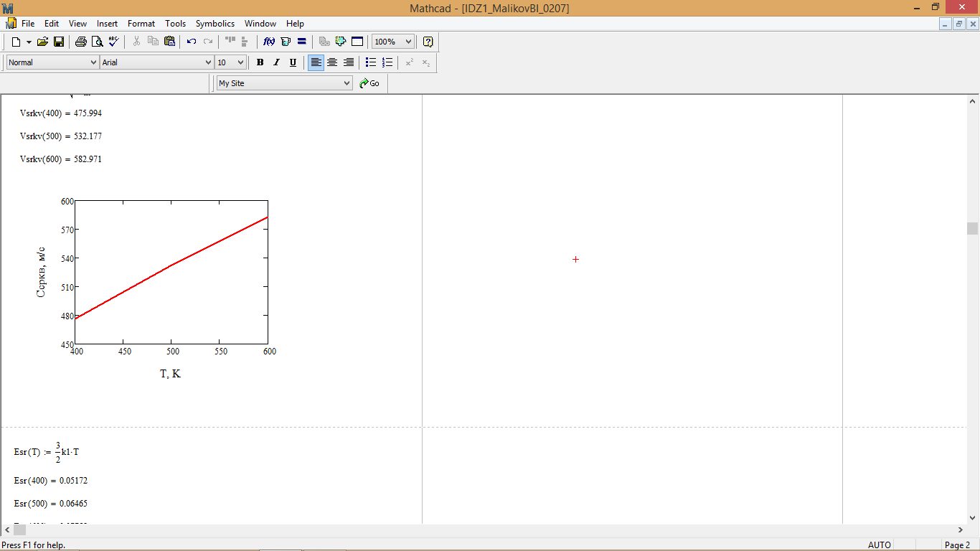Minimize the inner document window
This screenshot has width=980, height=551.
[946, 24]
